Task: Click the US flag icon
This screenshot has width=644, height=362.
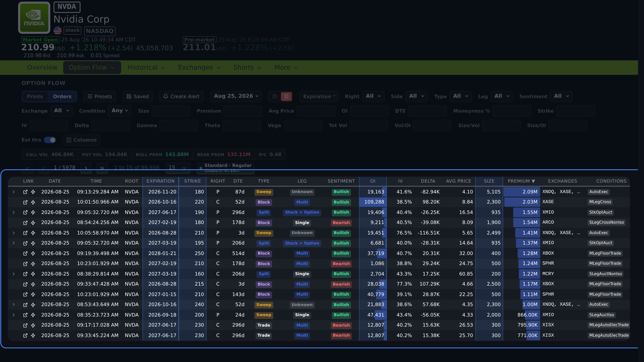Action: click(x=58, y=31)
